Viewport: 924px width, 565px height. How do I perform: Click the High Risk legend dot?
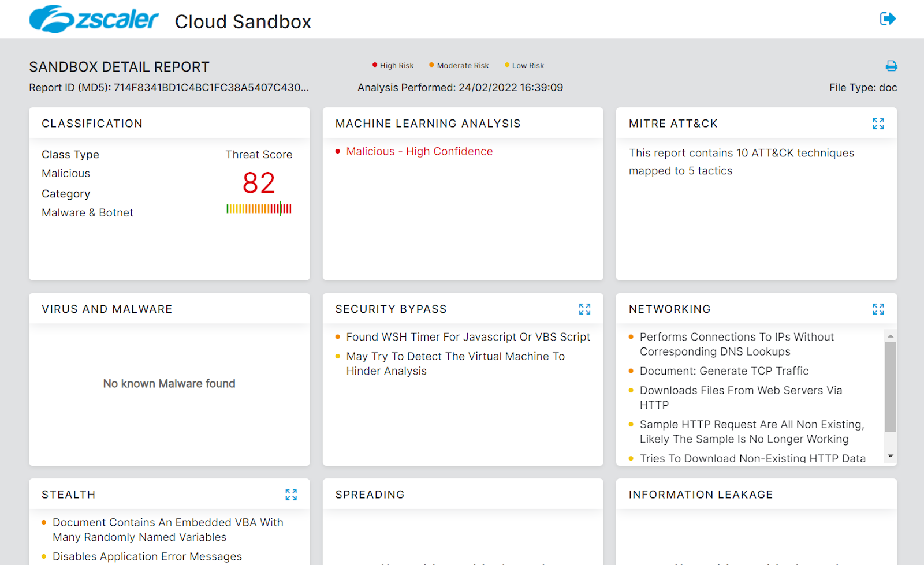tap(375, 65)
